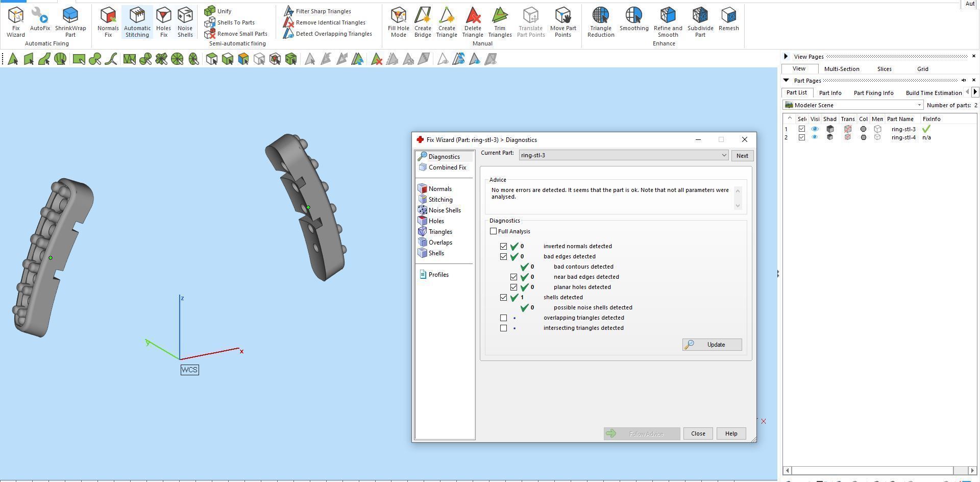This screenshot has width=980, height=482.
Task: Toggle selection checkbox for ring-stl-4
Action: click(802, 137)
